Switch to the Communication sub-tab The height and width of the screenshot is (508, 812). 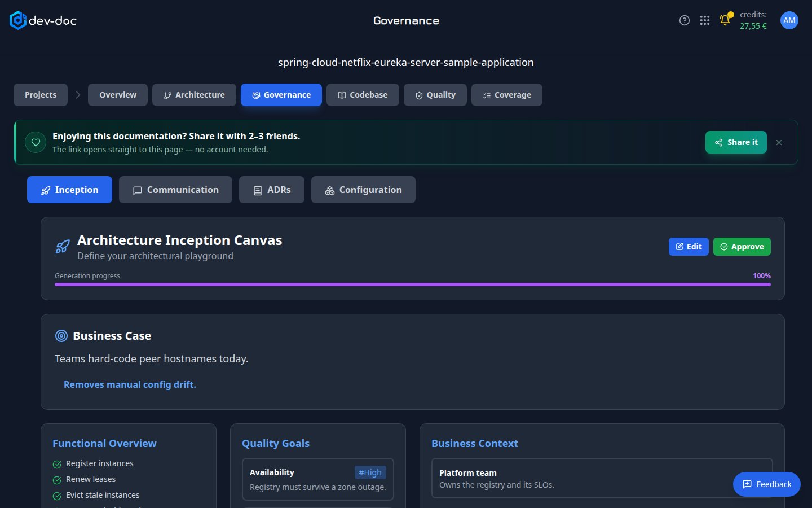click(175, 190)
